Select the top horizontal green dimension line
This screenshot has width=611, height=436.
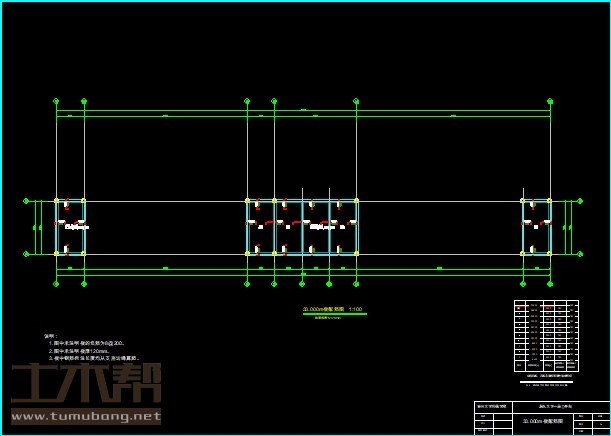(302, 110)
